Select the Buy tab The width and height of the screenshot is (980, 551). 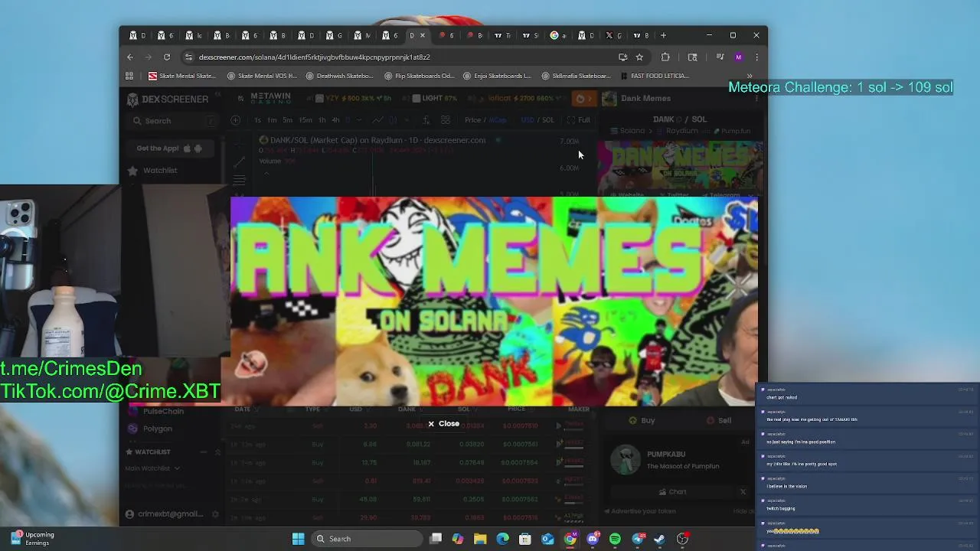point(642,420)
